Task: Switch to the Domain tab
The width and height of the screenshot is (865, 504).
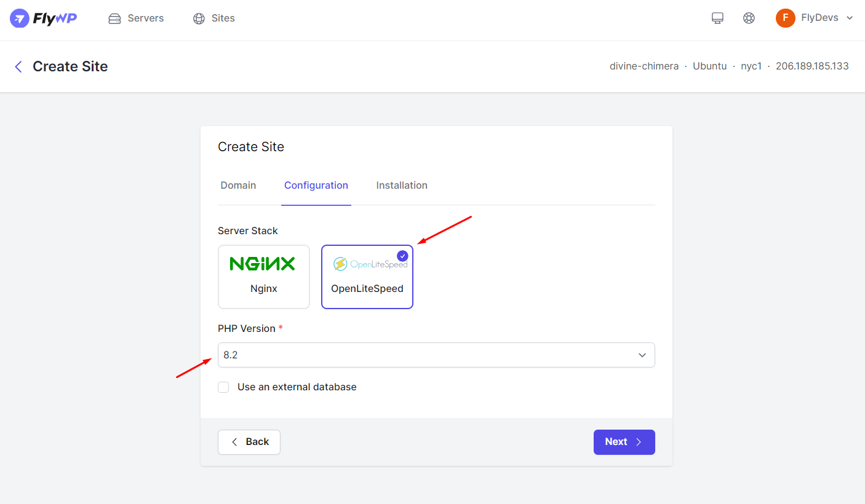Action: click(238, 185)
